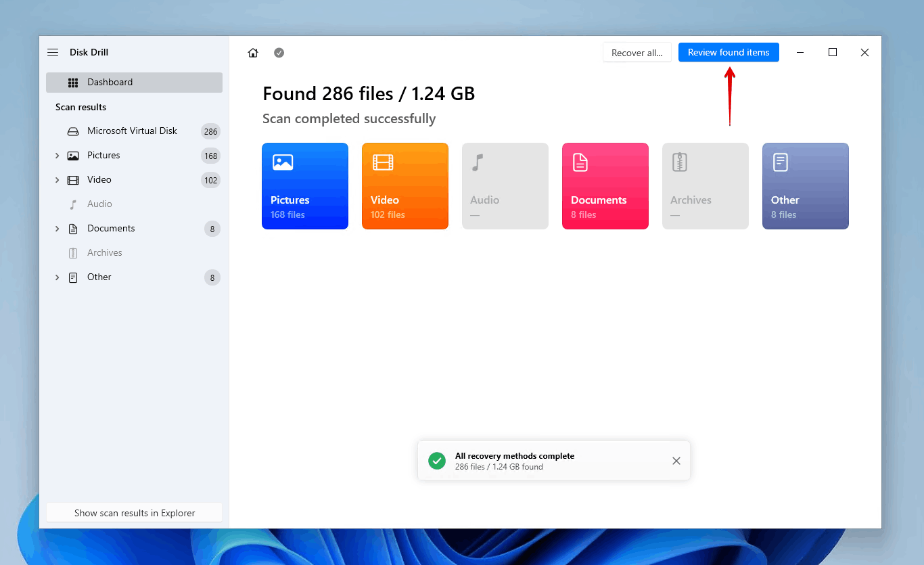Click the Scan results heading
This screenshot has width=924, height=565.
click(x=80, y=107)
